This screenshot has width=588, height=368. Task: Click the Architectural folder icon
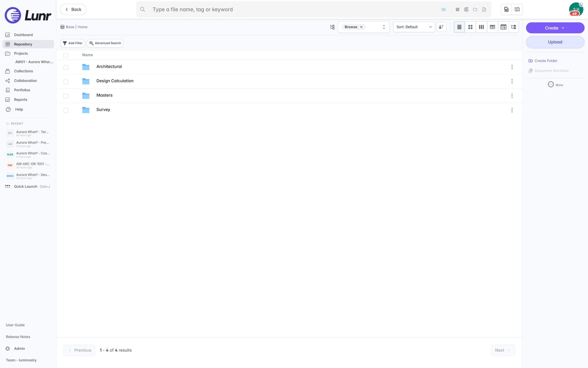pyautogui.click(x=86, y=67)
